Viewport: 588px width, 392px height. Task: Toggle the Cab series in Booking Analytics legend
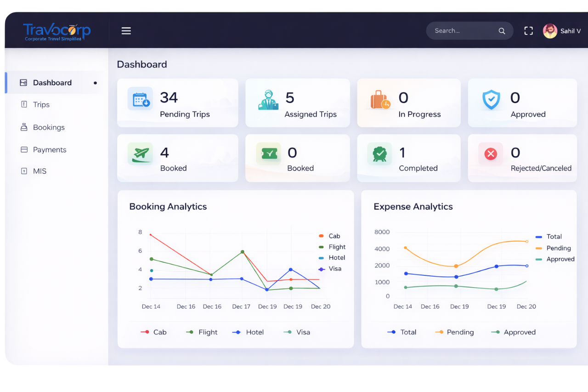154,332
